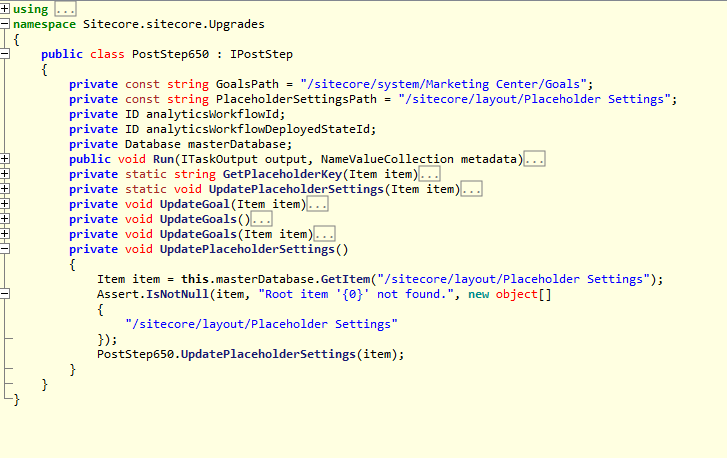Click the Assert.IsNotNull call
727x458 pixels.
click(153, 294)
